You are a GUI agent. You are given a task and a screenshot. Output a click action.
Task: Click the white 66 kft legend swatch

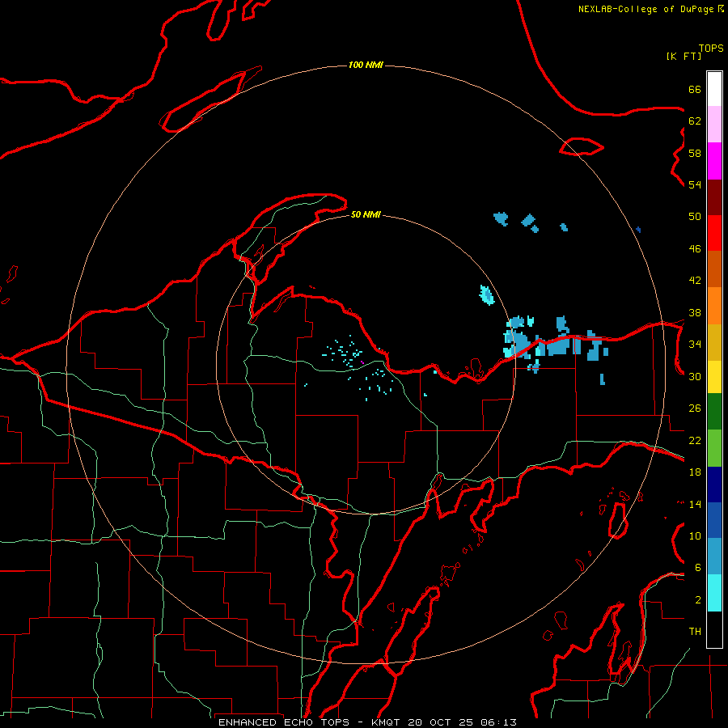pyautogui.click(x=714, y=89)
